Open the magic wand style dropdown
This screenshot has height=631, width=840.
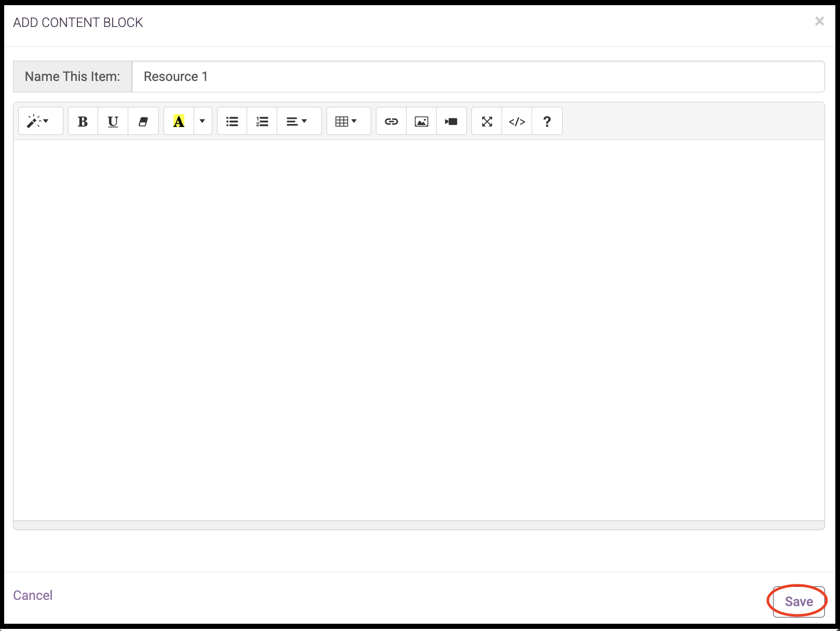pos(40,121)
